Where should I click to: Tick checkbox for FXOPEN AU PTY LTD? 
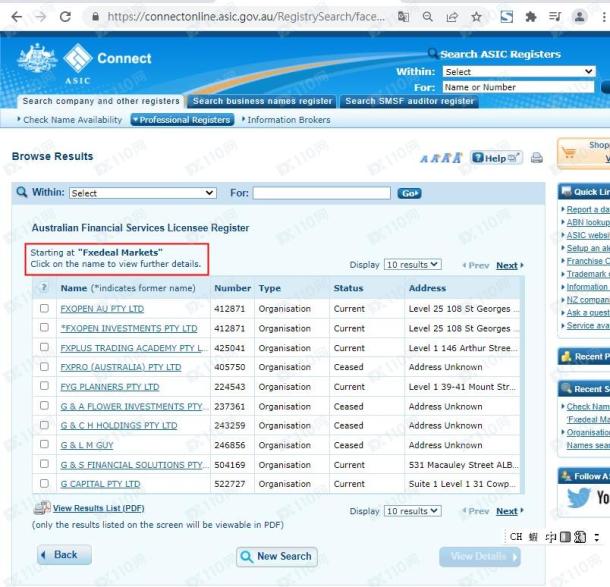click(44, 308)
